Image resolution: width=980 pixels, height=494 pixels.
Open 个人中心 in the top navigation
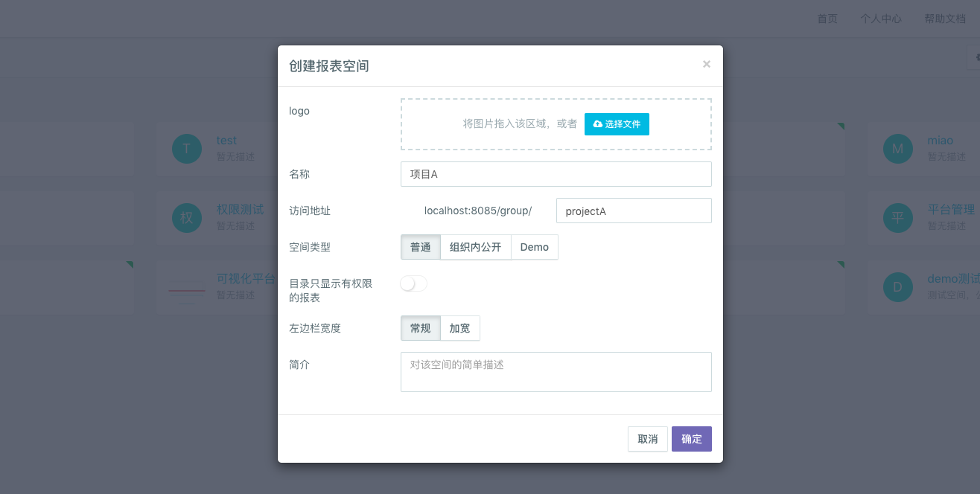coord(880,19)
